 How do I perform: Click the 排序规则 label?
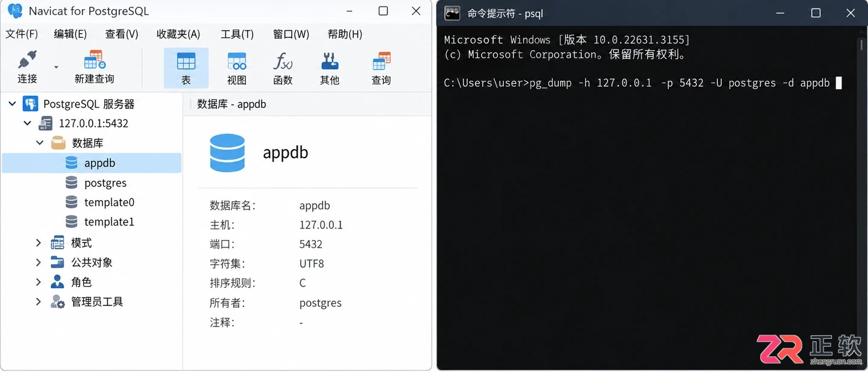coord(233,283)
